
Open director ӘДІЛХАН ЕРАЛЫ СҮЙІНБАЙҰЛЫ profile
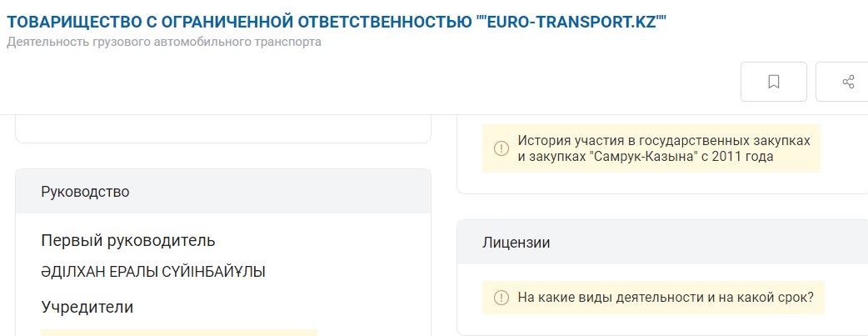tap(152, 273)
